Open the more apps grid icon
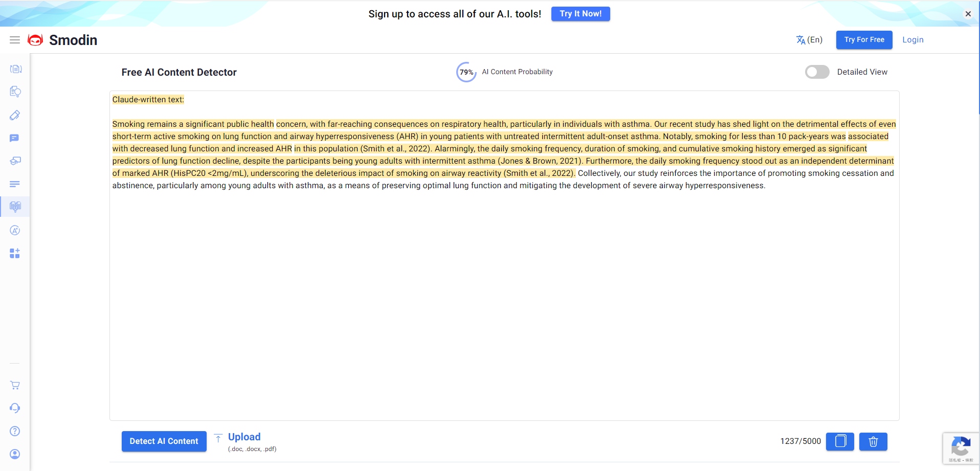980x471 pixels. point(15,253)
